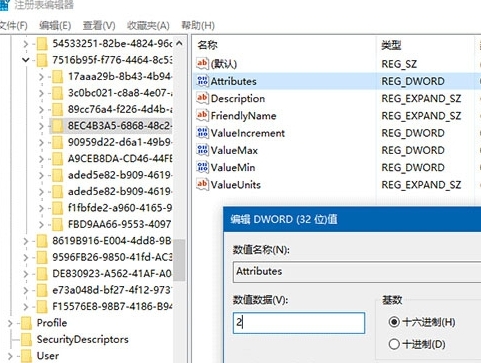This screenshot has height=363, width=481.
Task: Expand the 90959d22-d6a1-49b9 subkey
Action: [41, 142]
